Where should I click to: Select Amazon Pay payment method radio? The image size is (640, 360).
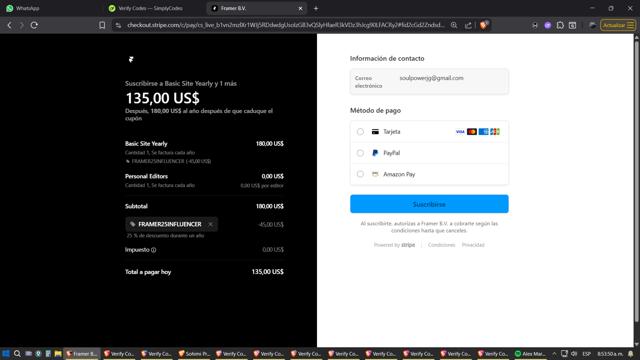(x=360, y=174)
